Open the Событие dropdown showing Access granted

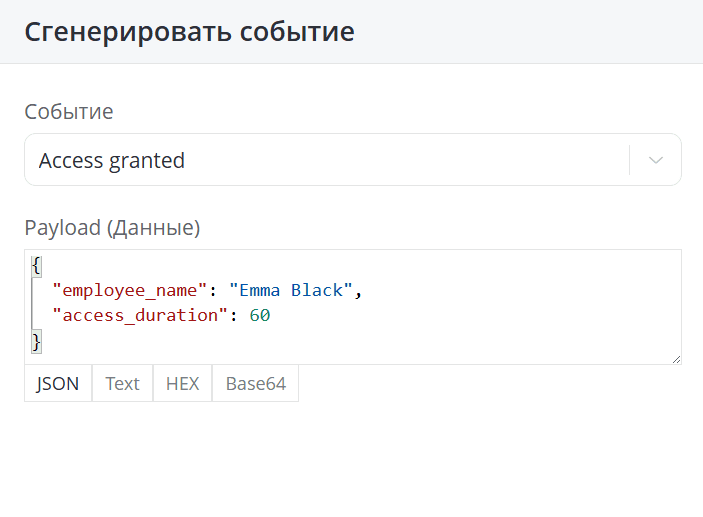pyautogui.click(x=353, y=160)
